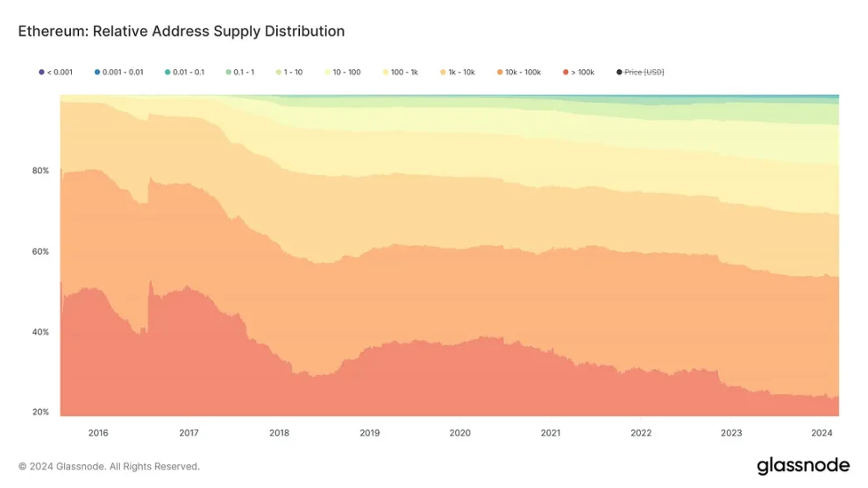Select the 2024 x-axis label
Screen dimensions: 868x488
(822, 433)
